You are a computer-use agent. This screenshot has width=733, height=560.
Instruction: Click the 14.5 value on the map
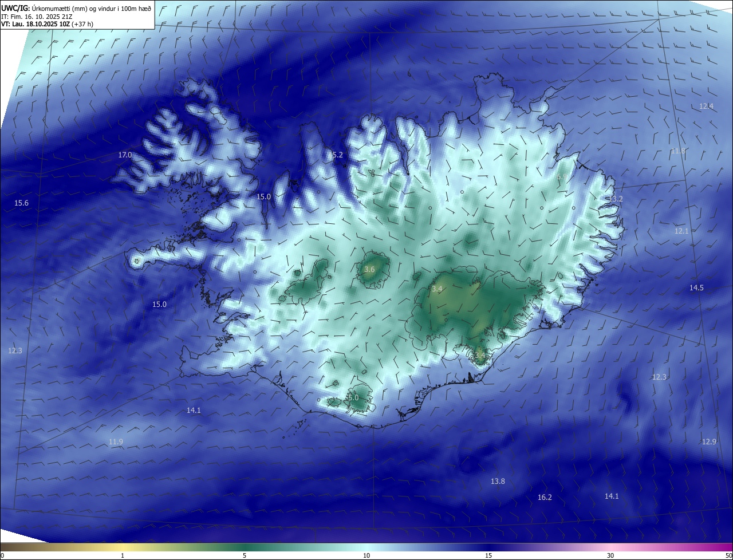[696, 288]
